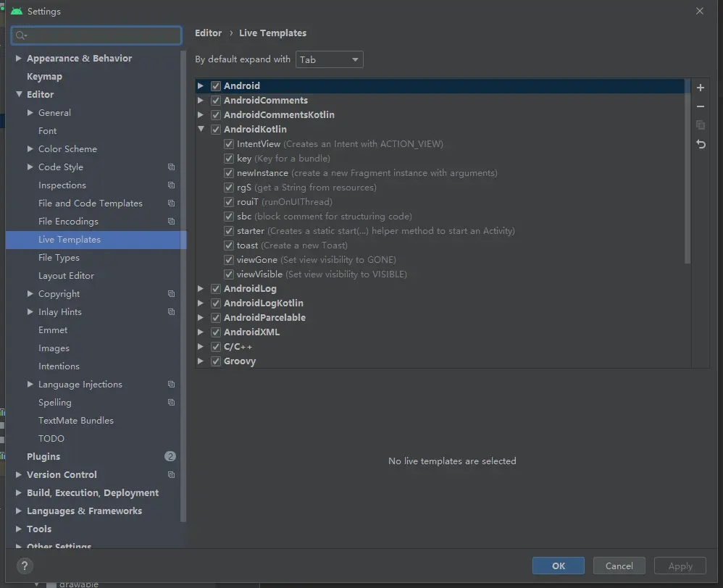Screen dimensions: 723x588
Task: Add a new live template with plus icon
Action: [700, 88]
